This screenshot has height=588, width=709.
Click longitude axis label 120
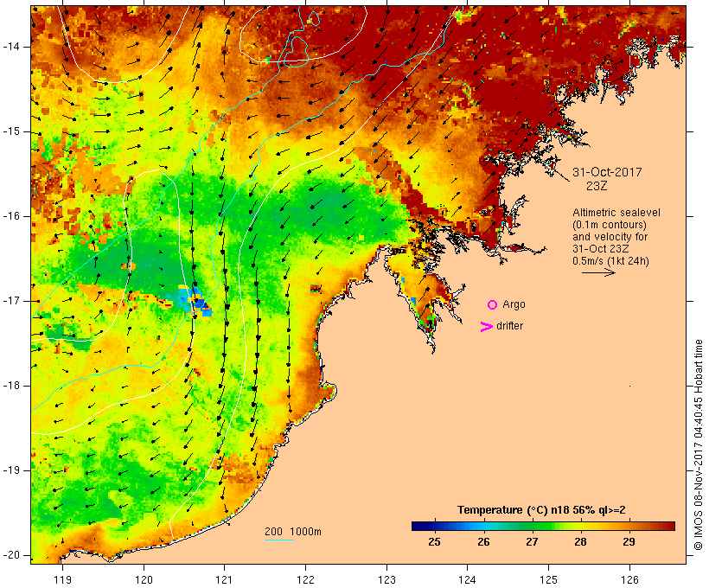click(144, 579)
